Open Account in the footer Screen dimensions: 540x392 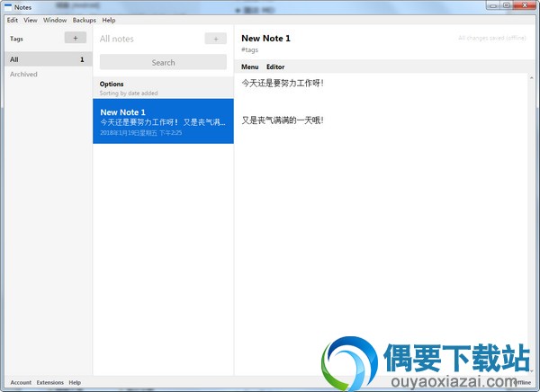[x=21, y=382]
